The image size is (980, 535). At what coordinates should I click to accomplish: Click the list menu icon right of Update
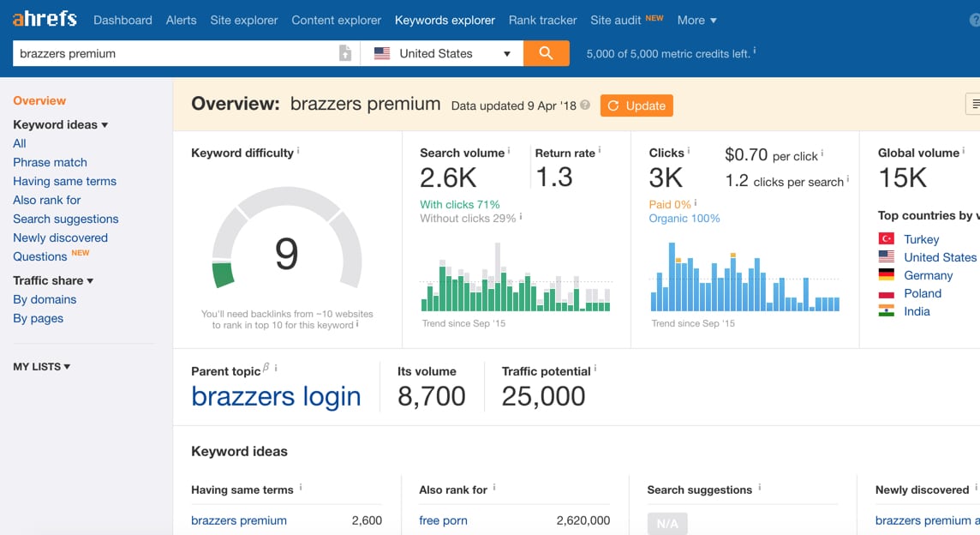[x=973, y=105]
